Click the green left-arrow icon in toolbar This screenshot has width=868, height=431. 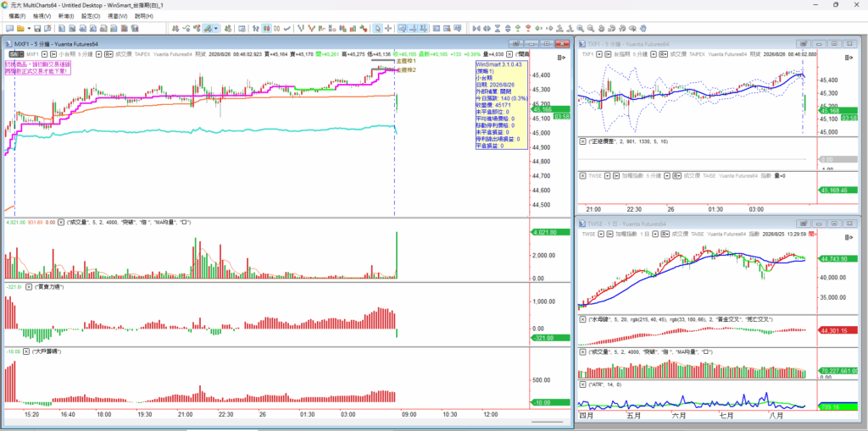(x=538, y=28)
